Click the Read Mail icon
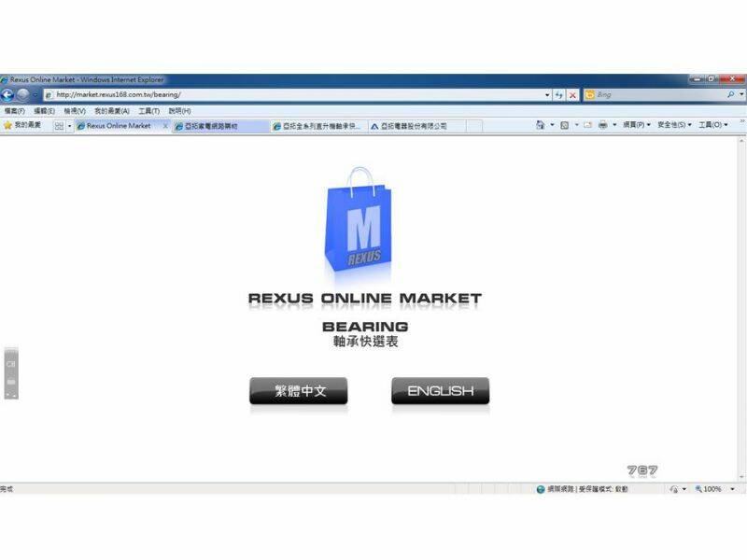This screenshot has width=747, height=560. tap(588, 125)
